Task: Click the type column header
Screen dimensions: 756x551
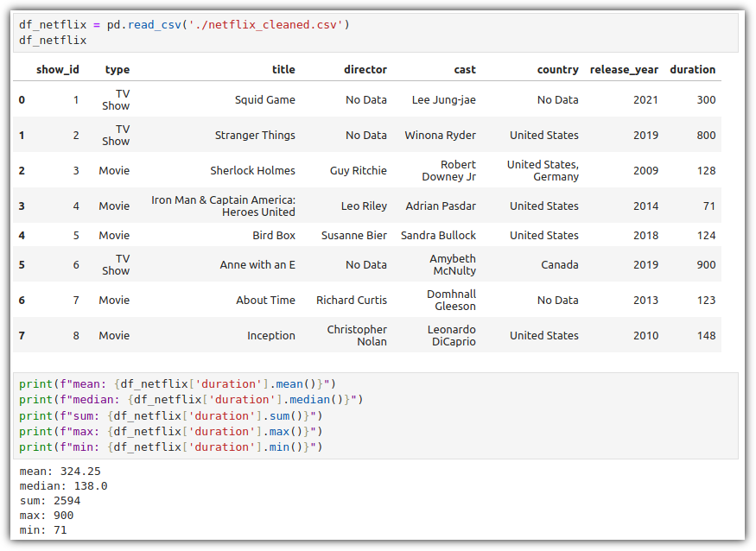Action: pyautogui.click(x=118, y=69)
